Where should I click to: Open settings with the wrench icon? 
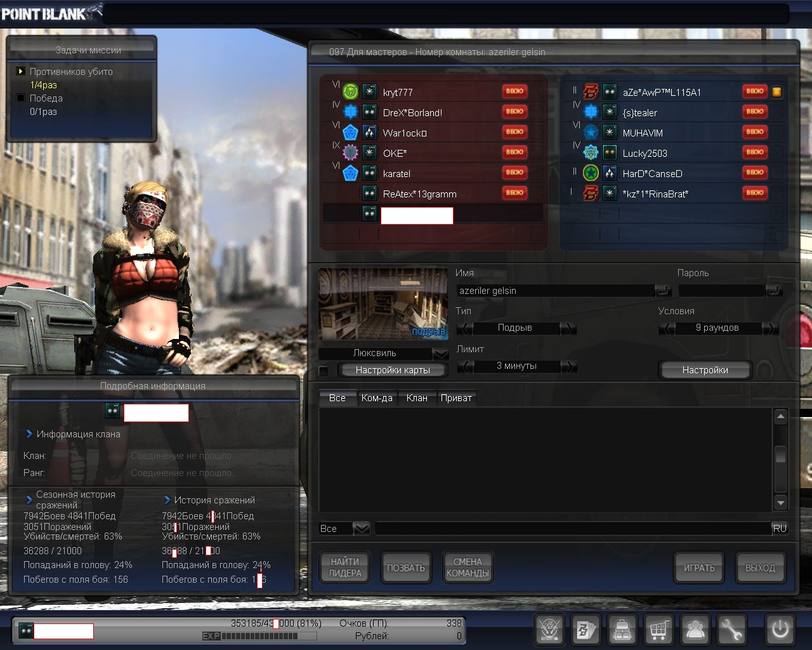pos(731,630)
